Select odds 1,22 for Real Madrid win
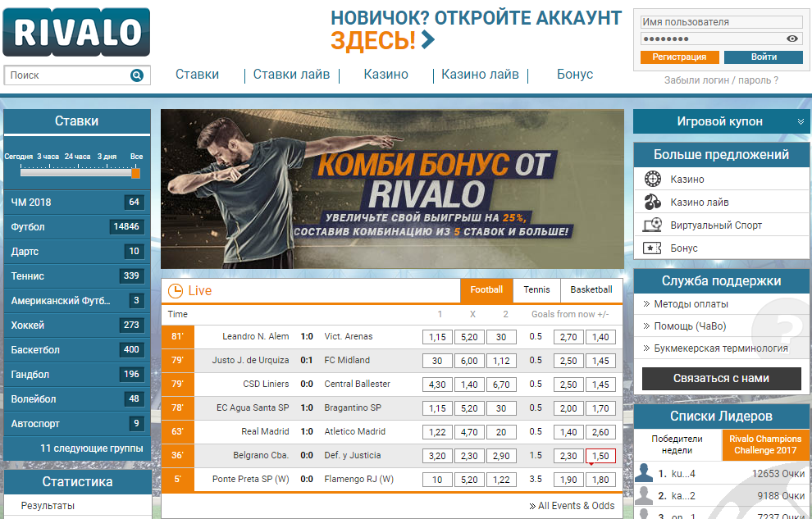 pyautogui.click(x=437, y=432)
